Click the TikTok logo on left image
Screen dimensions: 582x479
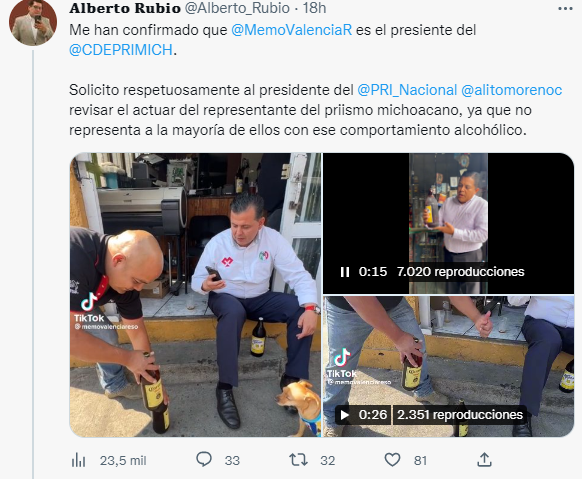pos(89,308)
